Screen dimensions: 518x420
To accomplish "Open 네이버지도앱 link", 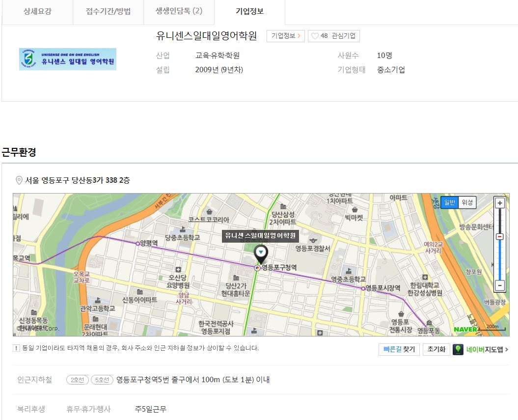I will point(487,349).
